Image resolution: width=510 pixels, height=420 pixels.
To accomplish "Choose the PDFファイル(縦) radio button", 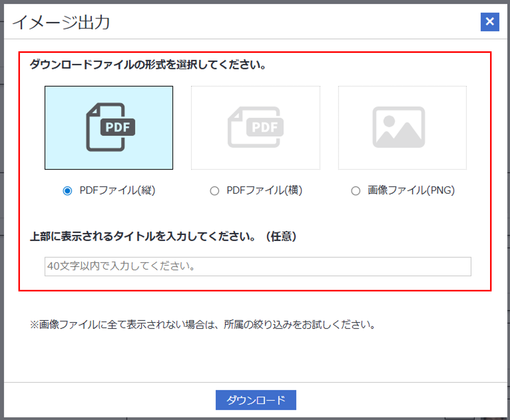I will pos(67,191).
